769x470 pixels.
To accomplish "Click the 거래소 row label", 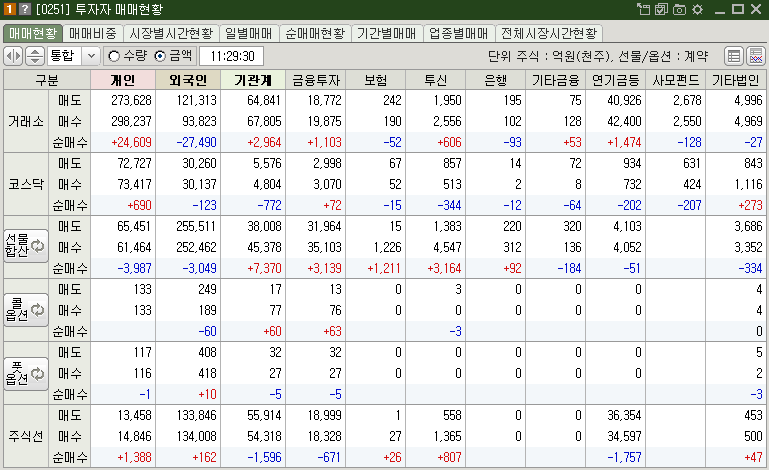I will 26,121.
